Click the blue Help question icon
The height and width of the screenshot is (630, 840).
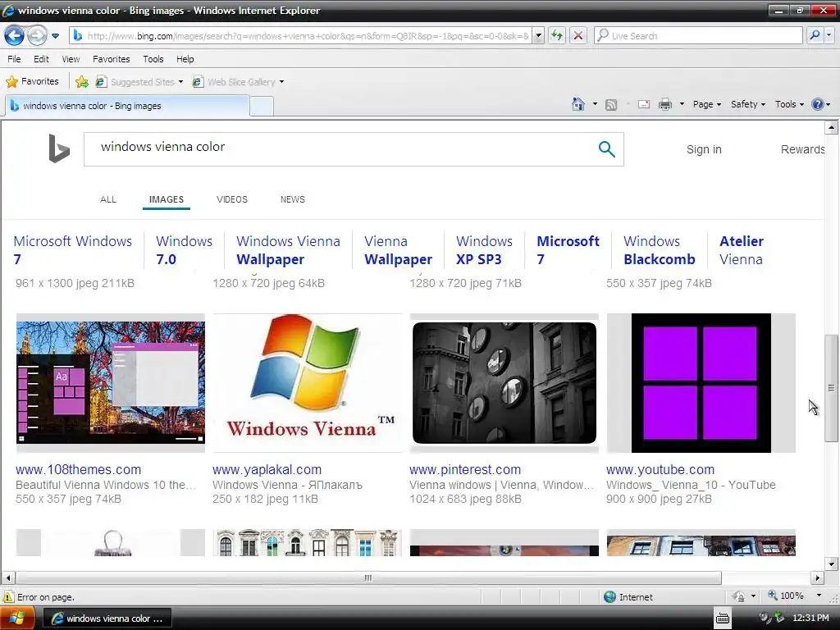point(818,104)
